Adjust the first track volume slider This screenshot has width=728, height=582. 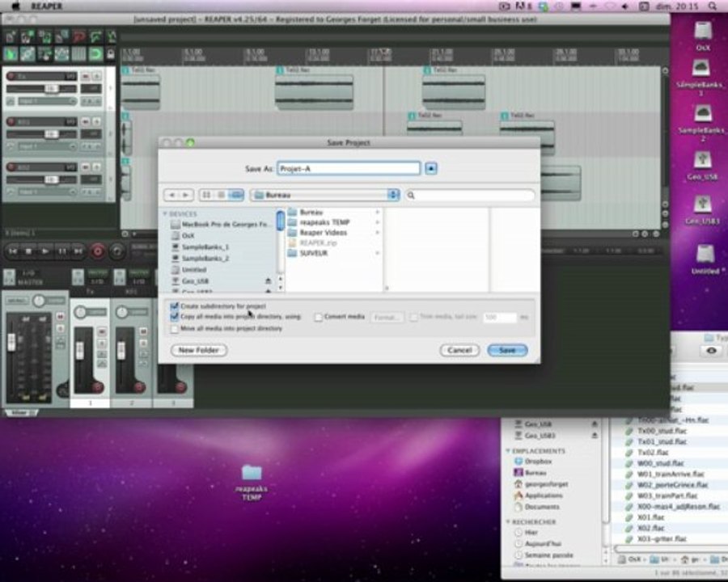tap(51, 88)
